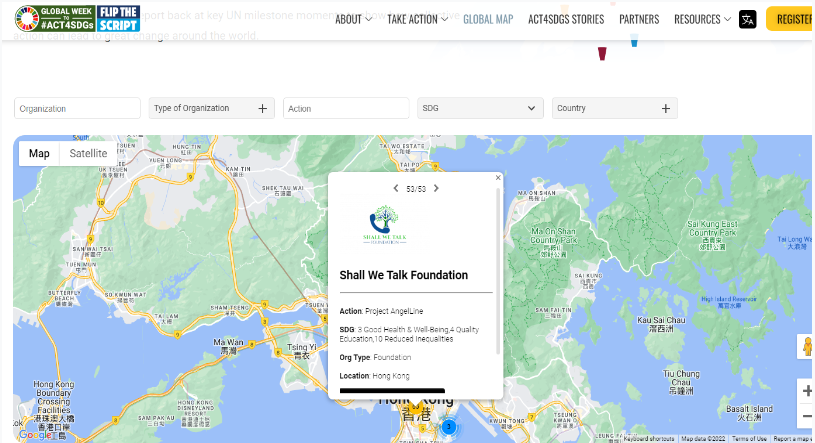
Task: Click the Google logo on map
Action: click(x=35, y=435)
